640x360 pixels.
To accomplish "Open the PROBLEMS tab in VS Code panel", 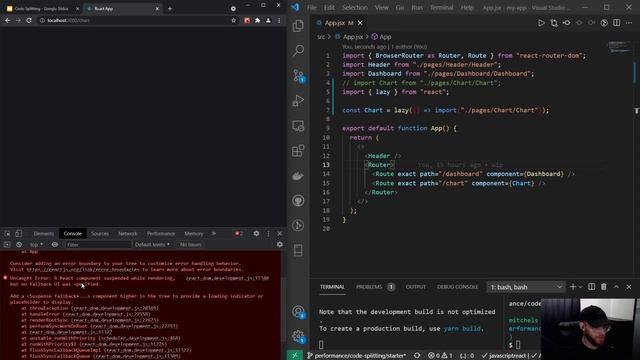I will pos(369,287).
